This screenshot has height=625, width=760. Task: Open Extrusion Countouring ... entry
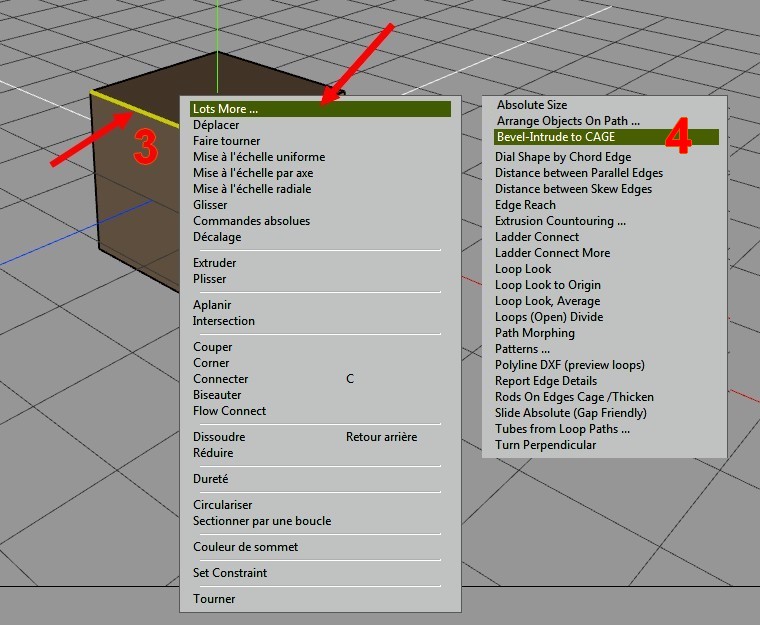[560, 221]
